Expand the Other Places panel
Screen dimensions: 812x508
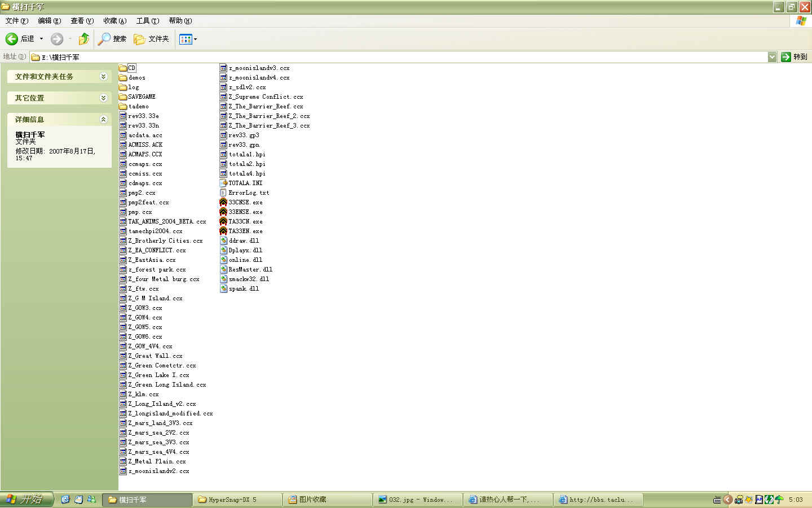[103, 98]
